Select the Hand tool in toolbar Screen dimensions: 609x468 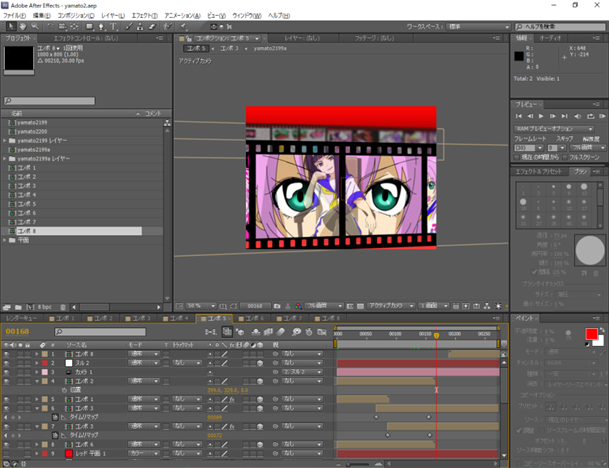click(x=23, y=26)
